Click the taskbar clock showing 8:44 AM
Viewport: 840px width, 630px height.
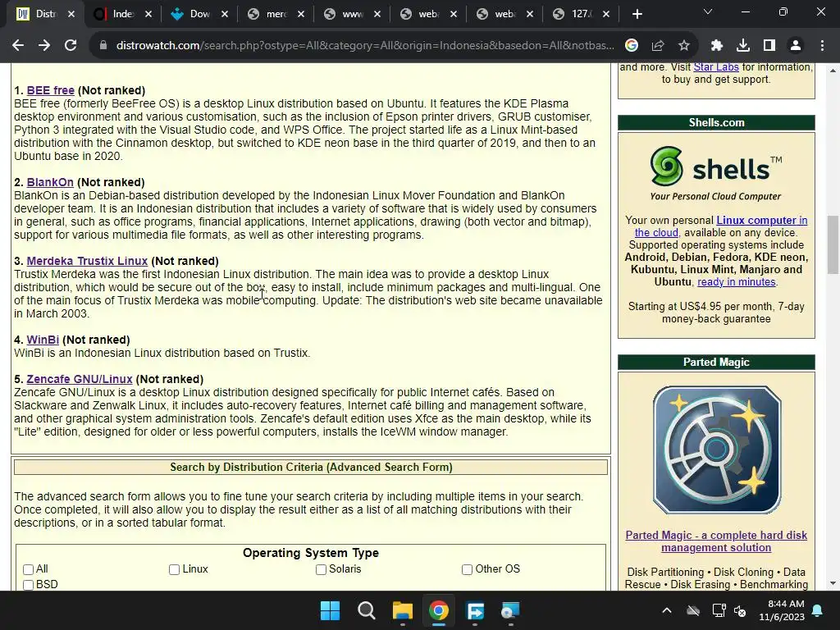(x=782, y=610)
